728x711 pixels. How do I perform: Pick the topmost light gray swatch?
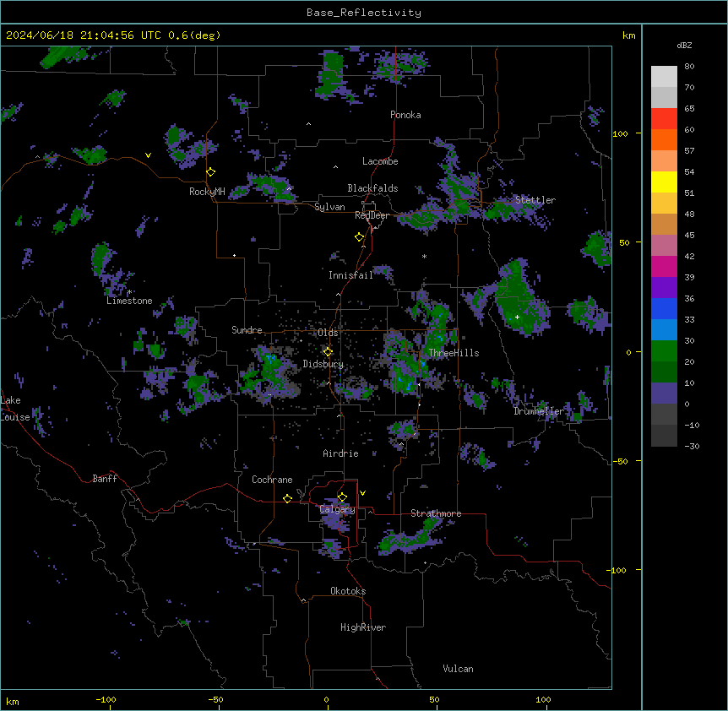click(x=664, y=76)
